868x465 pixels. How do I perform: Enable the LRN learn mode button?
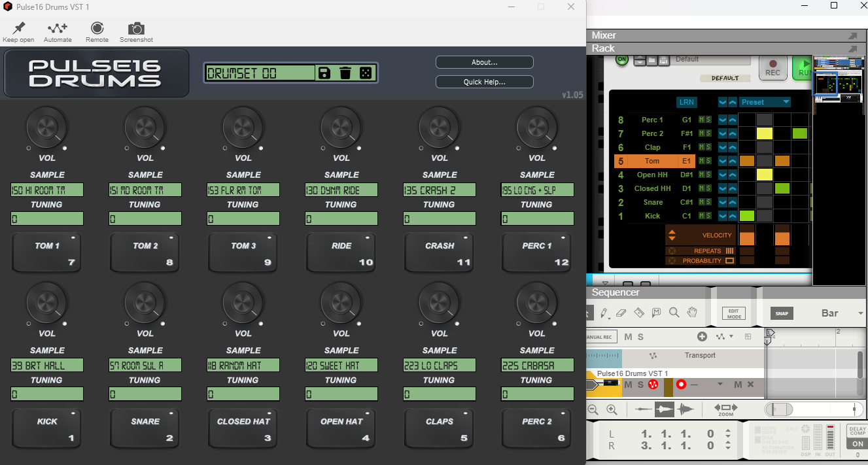tap(686, 102)
